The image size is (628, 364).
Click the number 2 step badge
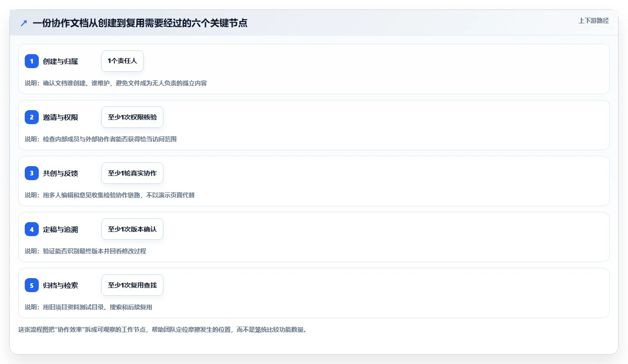pos(32,117)
